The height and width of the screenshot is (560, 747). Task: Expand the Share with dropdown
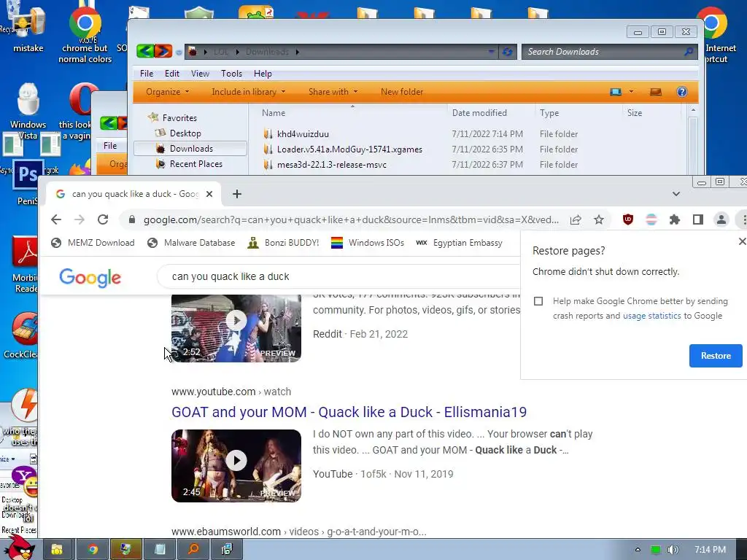(x=333, y=92)
